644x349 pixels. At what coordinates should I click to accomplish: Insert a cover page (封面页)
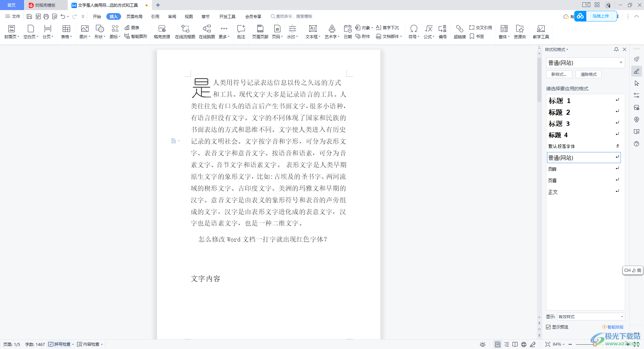[x=12, y=32]
